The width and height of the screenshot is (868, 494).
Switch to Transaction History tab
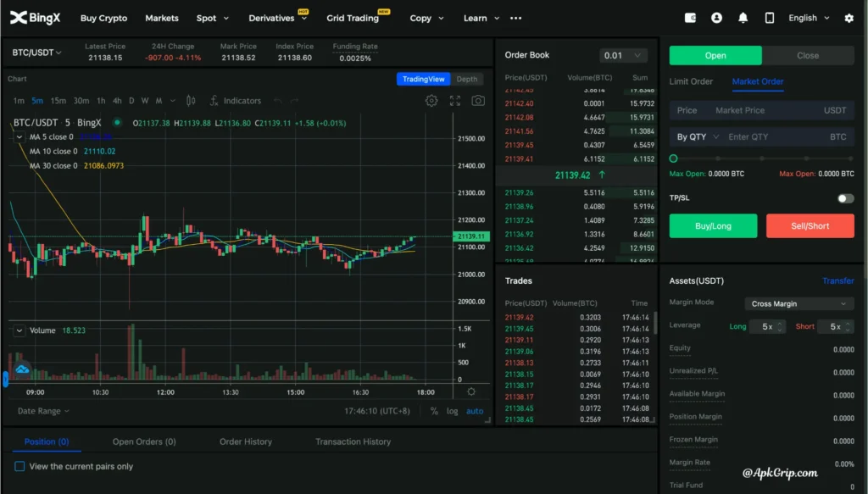point(353,441)
